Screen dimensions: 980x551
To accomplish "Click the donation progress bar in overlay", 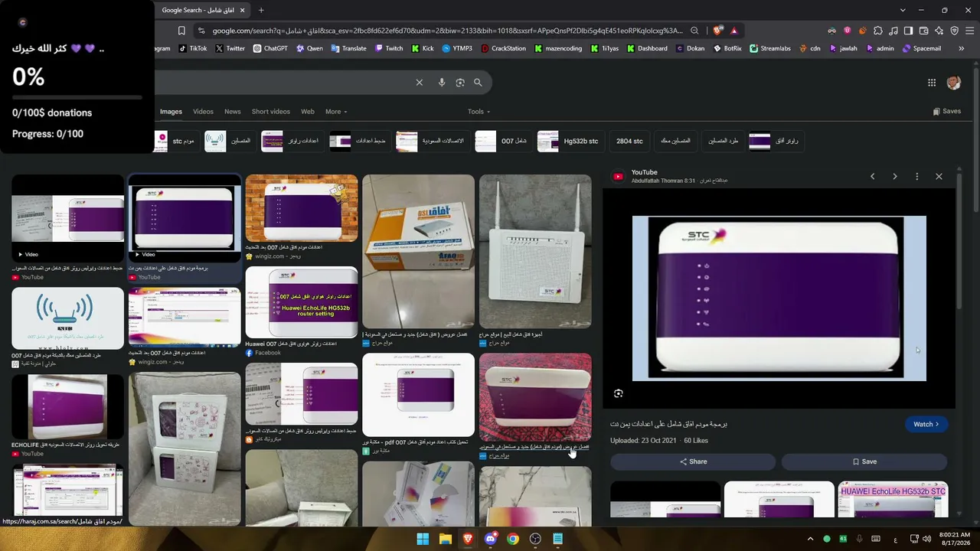I will click(77, 98).
